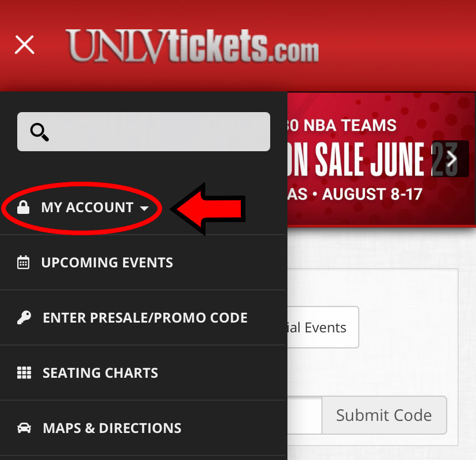Select Enter Presale/Promo Code menu item
This screenshot has height=460, width=476.
pyautogui.click(x=143, y=317)
